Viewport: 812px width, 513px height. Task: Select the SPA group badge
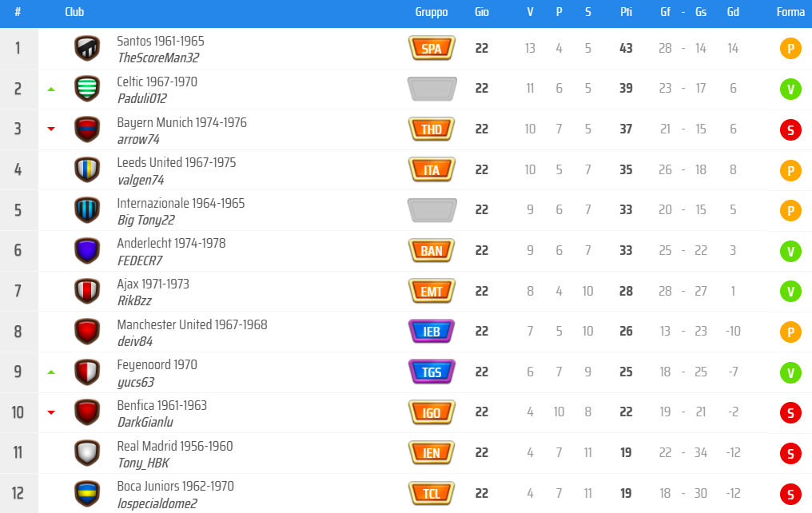pos(432,48)
